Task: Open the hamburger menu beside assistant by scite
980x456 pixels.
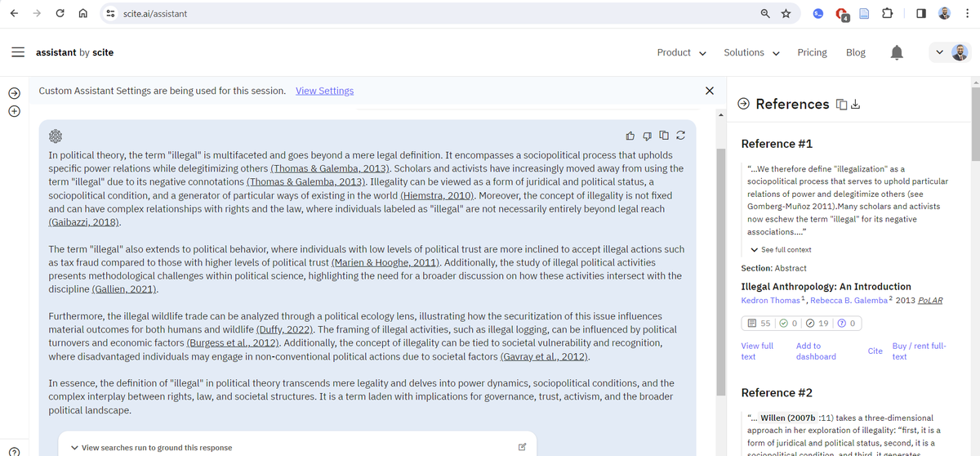Action: [x=18, y=51]
